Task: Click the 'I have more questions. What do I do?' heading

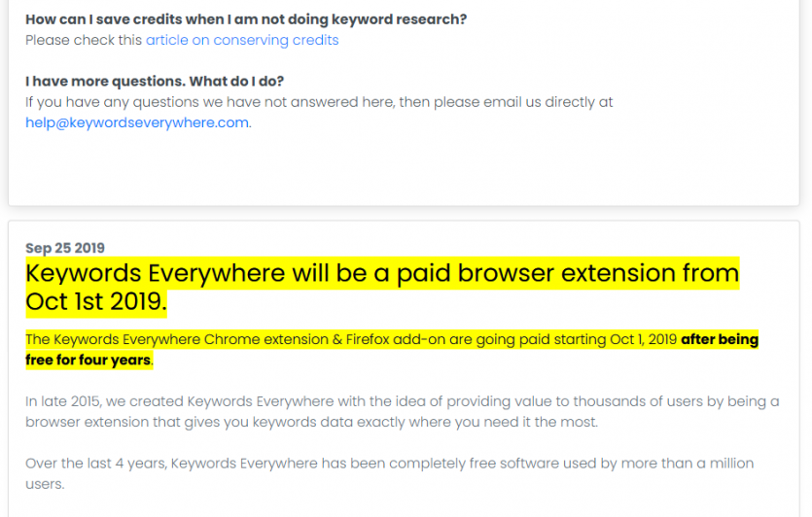Action: coord(155,82)
